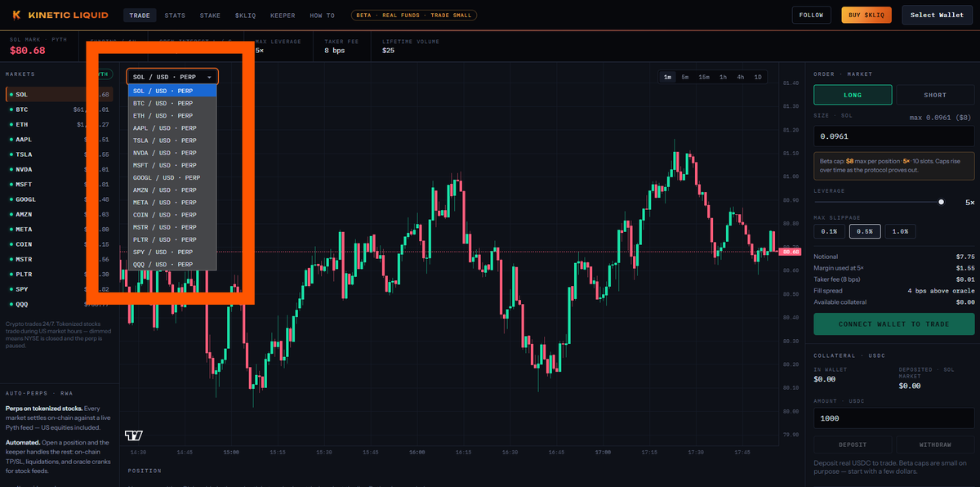Click the SIZE · SOL input field
Image resolution: width=980 pixels, height=487 pixels.
[x=893, y=136]
